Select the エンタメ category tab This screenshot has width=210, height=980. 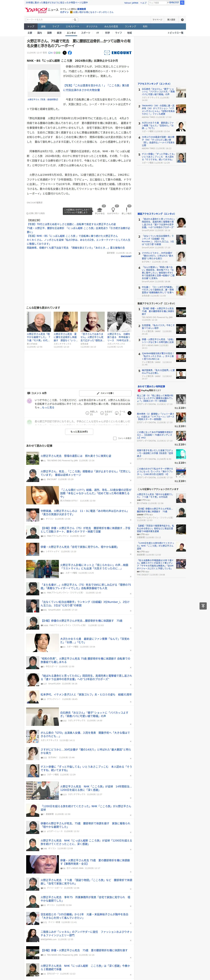[x=71, y=33]
